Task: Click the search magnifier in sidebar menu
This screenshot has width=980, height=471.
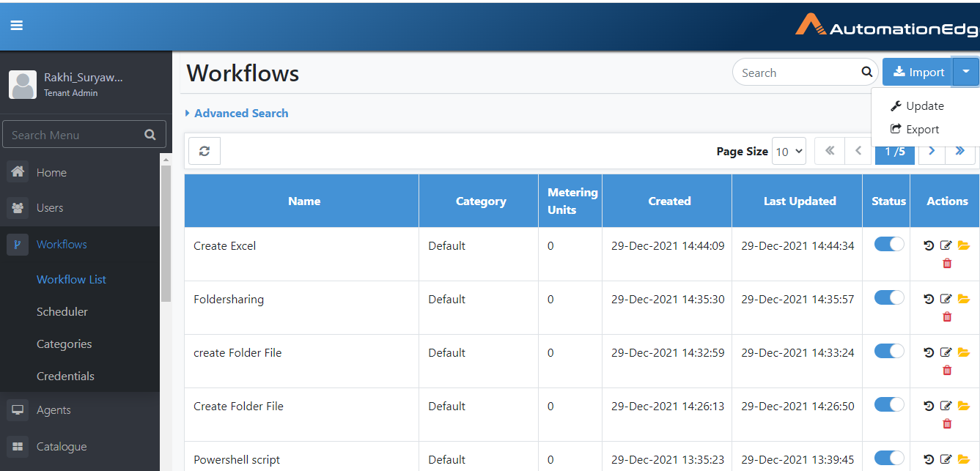Action: 150,135
